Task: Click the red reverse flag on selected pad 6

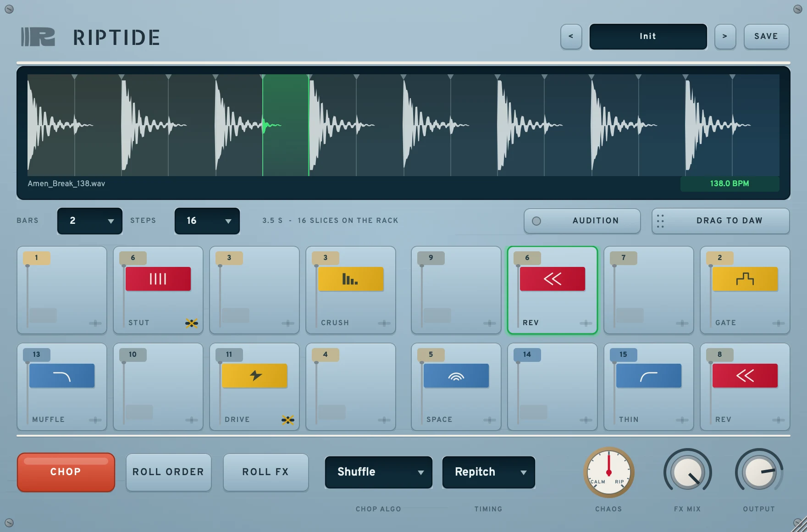Action: pyautogui.click(x=553, y=279)
